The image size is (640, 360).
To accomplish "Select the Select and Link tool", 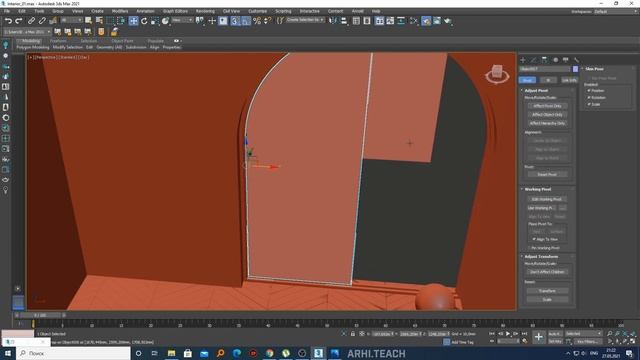I will 31,20.
